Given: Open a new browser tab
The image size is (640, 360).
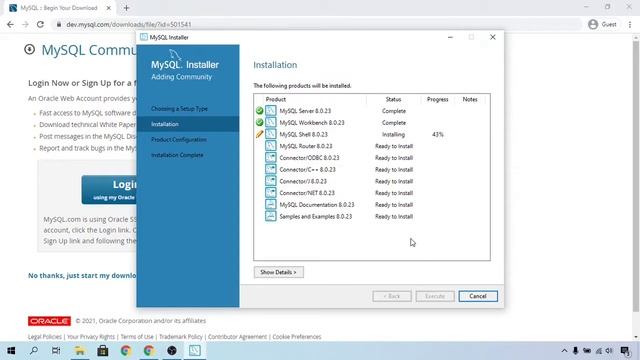Looking at the screenshot, I should pos(126,8).
